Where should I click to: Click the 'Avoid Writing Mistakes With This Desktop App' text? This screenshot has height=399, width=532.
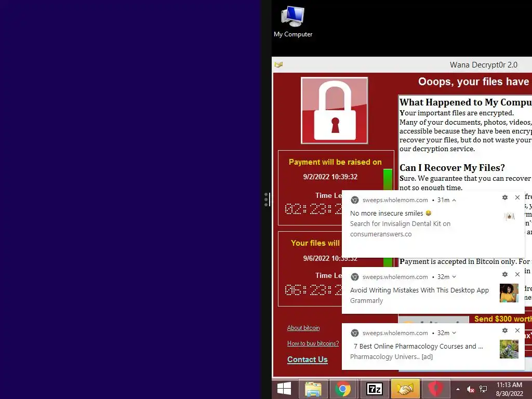[x=419, y=290]
